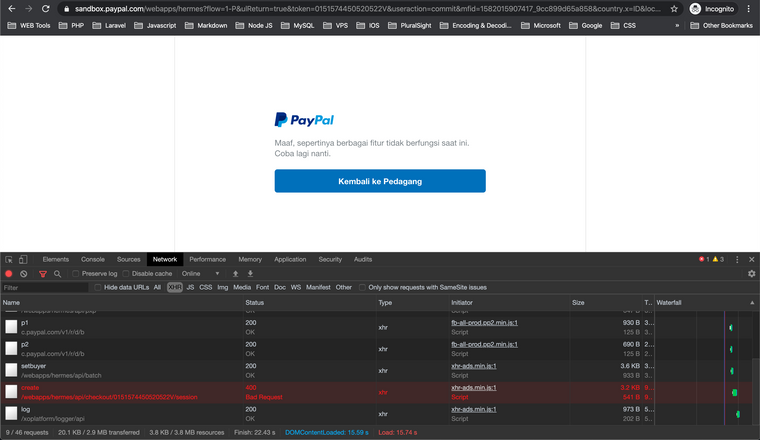Viewport: 760px width, 440px height.
Task: Open DevTools customize three-dot menu
Action: 737,259
